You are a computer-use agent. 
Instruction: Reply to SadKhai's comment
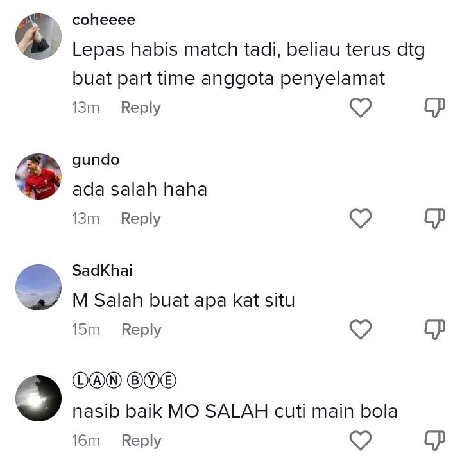click(x=141, y=330)
